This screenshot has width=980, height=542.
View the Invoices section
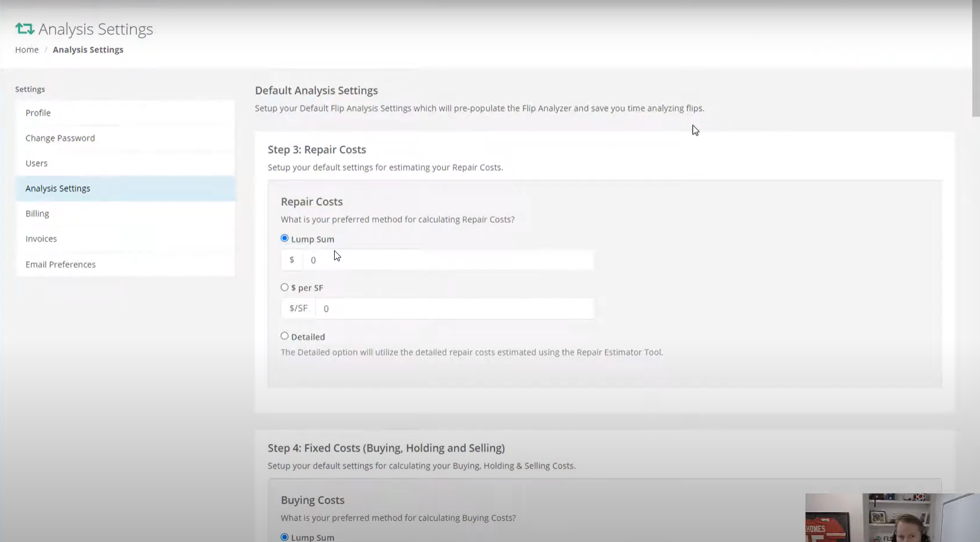41,238
